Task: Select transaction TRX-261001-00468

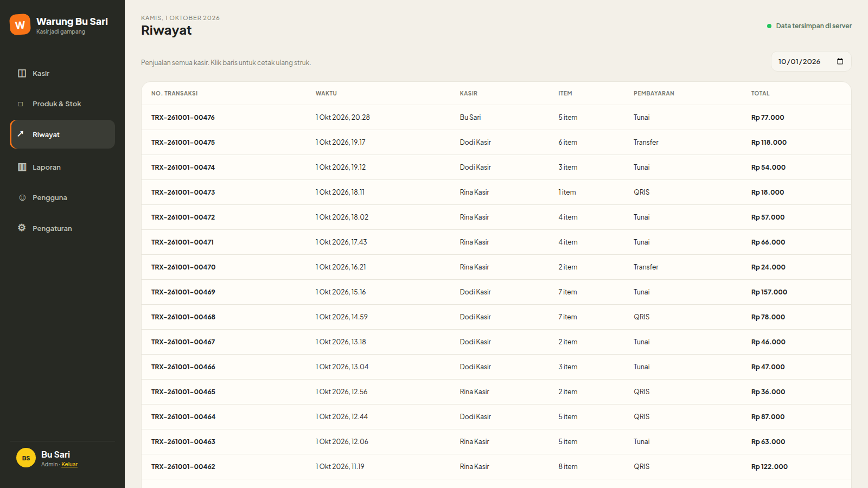Action: [x=496, y=317]
